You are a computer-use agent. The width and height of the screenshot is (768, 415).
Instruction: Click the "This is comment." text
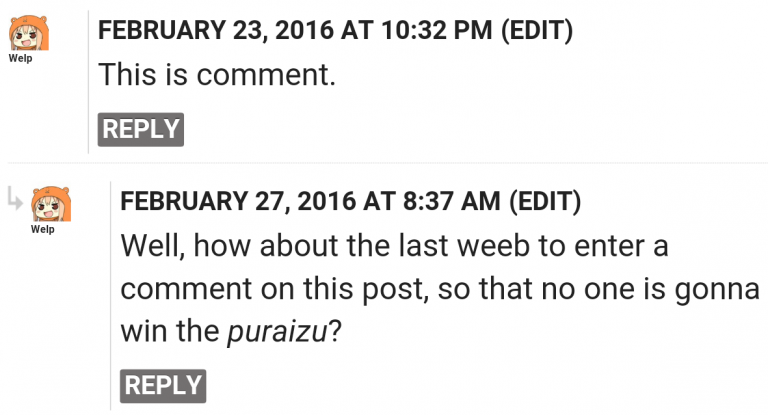point(217,74)
